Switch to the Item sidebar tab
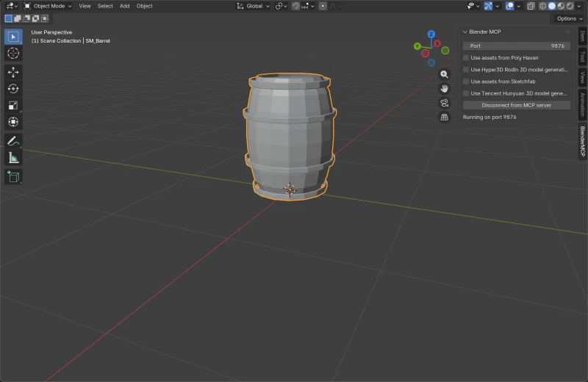The width and height of the screenshot is (588, 382). click(x=582, y=36)
